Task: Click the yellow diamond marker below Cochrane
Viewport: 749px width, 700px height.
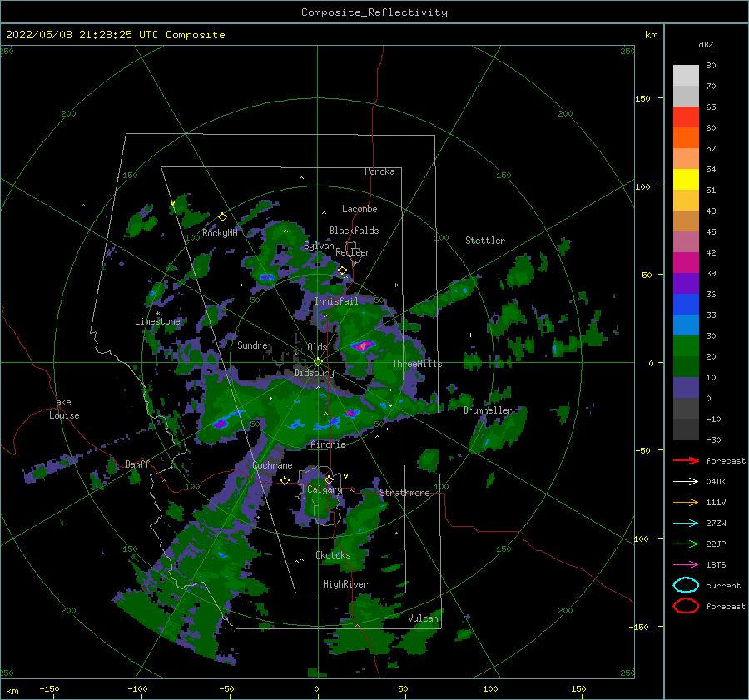Action: click(285, 480)
